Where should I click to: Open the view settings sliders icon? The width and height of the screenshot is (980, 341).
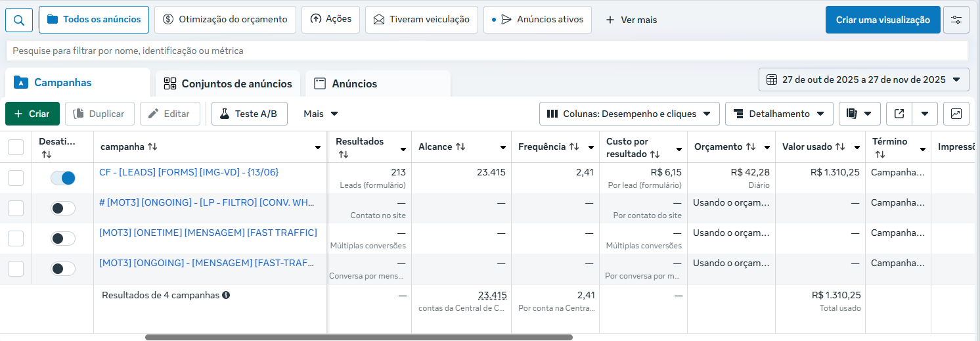click(x=956, y=20)
